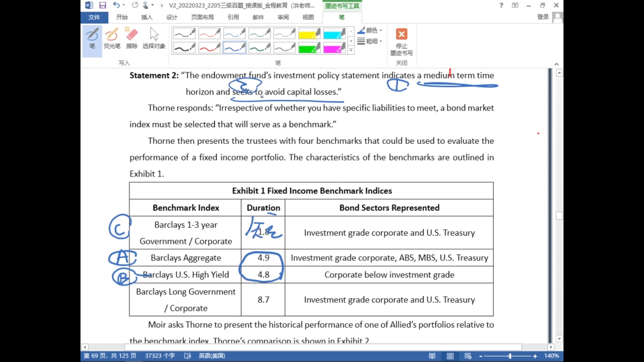Viewport: 644px width, 362px height.
Task: Undo the last action
Action: point(116,5)
